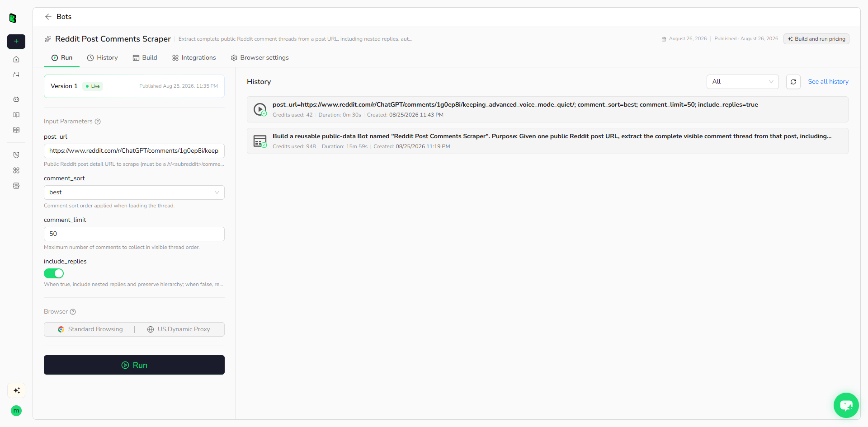Click the sparkle AI assistant icon
The height and width of the screenshot is (427, 868).
tap(16, 390)
